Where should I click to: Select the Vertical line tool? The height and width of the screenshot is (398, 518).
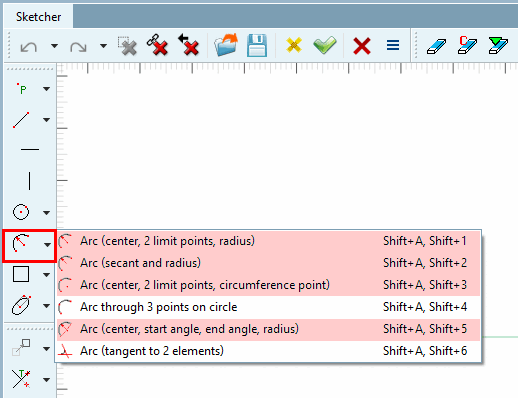tap(30, 181)
